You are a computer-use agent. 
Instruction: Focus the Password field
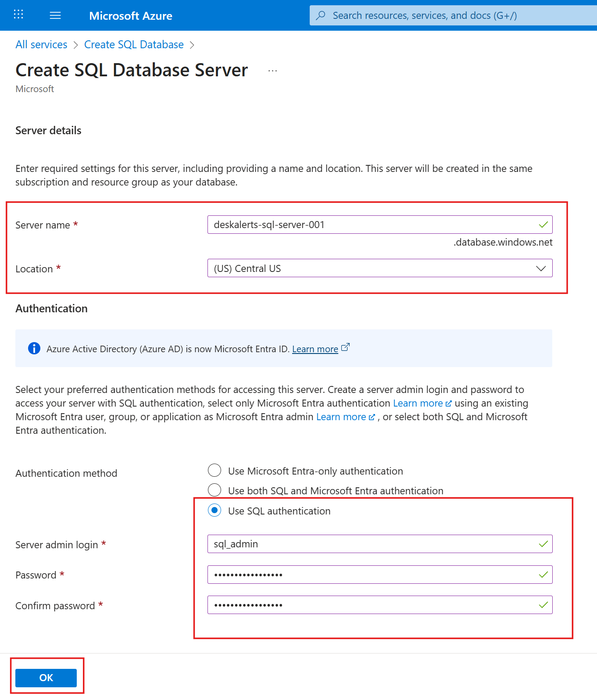pyautogui.click(x=380, y=575)
